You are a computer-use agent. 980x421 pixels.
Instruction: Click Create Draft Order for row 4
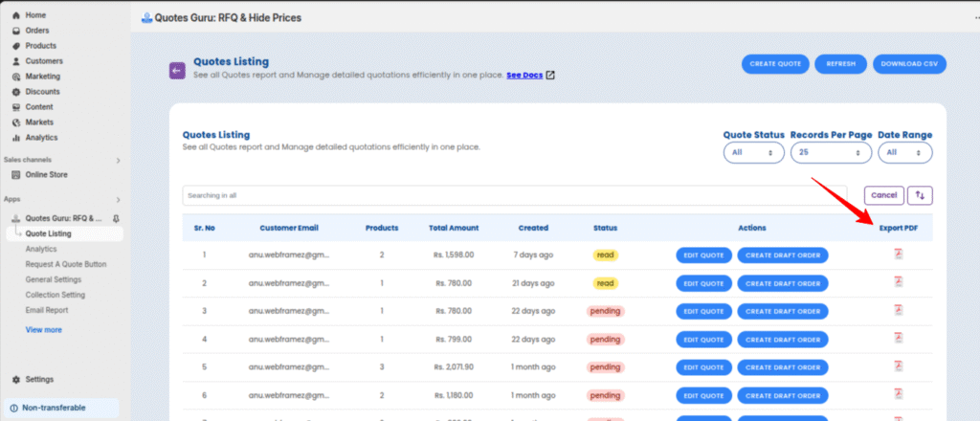click(x=783, y=339)
